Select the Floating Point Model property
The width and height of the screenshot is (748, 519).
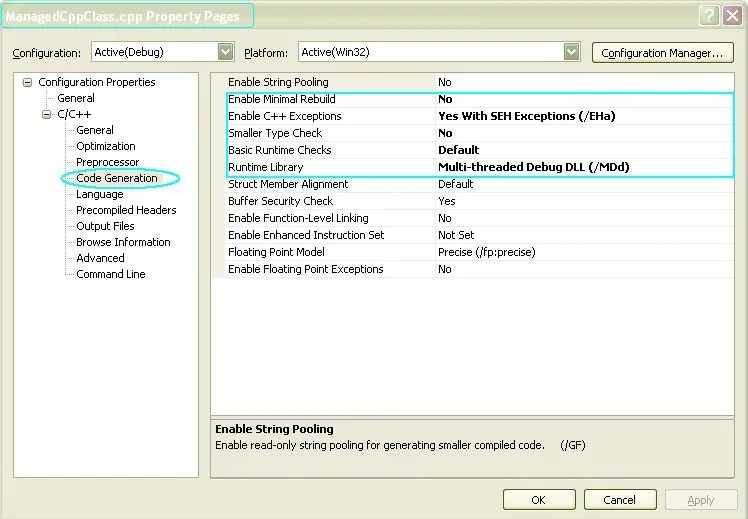(x=479, y=252)
